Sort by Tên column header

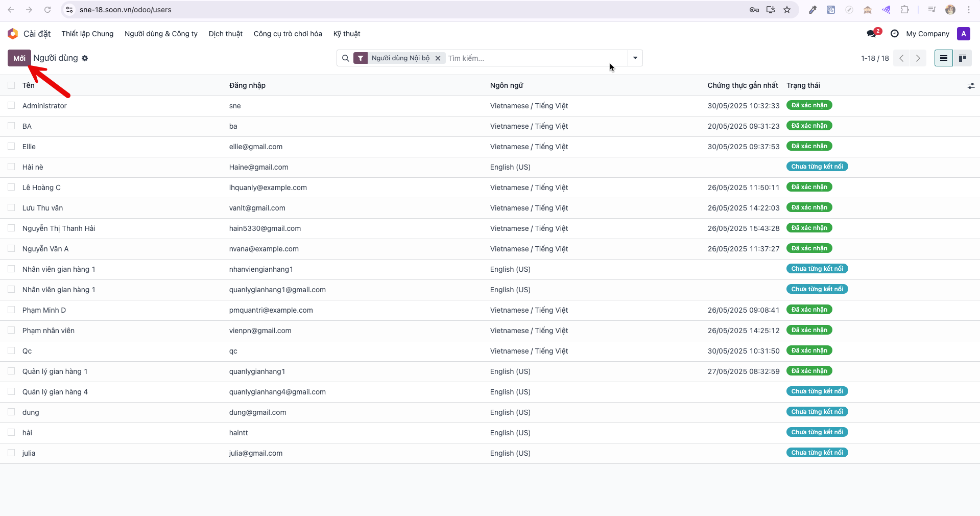tap(29, 85)
